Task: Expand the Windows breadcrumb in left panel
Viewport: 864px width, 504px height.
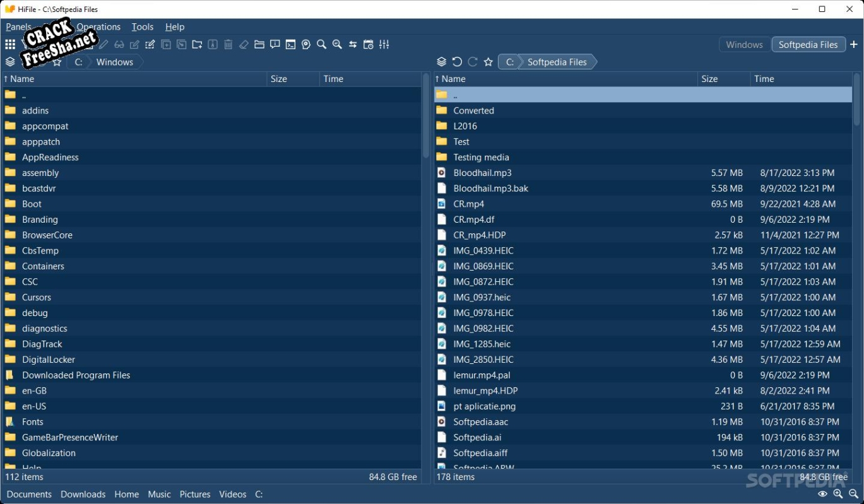Action: 114,62
